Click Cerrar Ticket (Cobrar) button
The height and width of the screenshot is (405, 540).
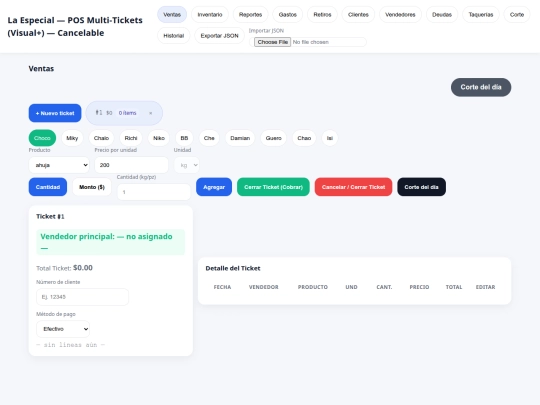coord(273,187)
